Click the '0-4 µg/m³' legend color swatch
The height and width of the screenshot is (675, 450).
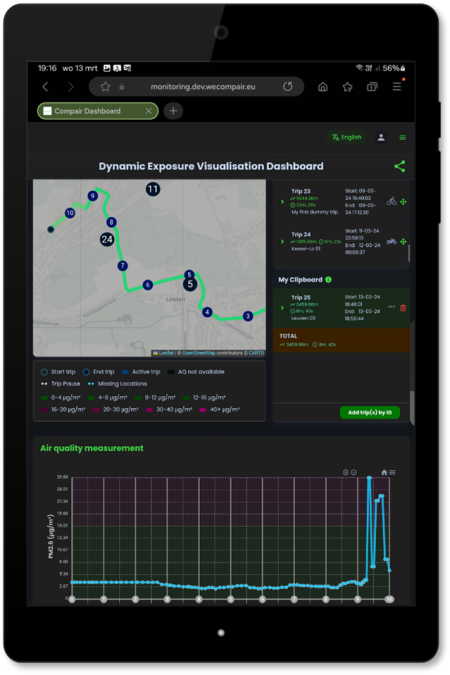[44, 398]
